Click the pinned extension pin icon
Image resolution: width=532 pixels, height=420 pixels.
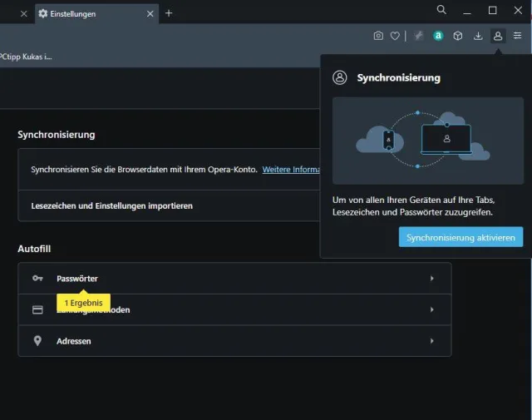(x=419, y=36)
